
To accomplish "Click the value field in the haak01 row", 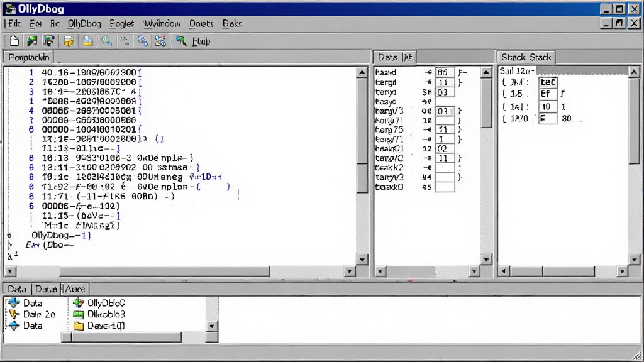I will click(445, 148).
